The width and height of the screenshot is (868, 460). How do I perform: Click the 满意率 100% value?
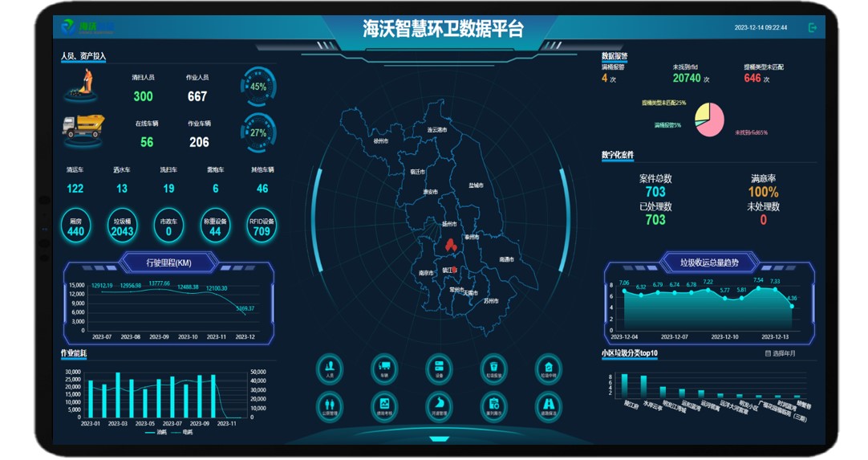click(x=764, y=193)
